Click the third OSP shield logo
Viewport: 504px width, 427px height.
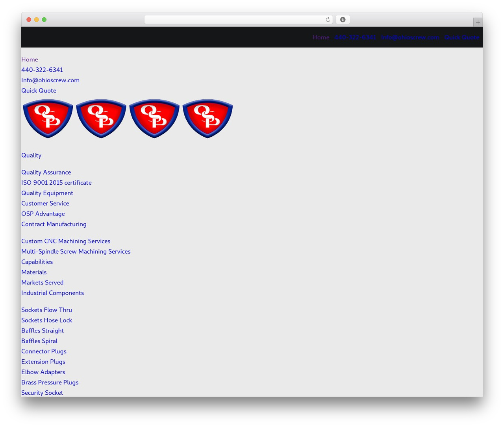(x=154, y=119)
